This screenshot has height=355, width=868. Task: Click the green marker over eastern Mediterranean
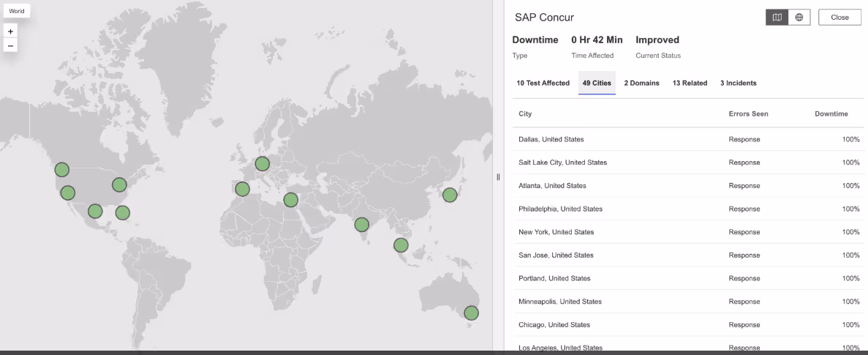click(x=290, y=200)
